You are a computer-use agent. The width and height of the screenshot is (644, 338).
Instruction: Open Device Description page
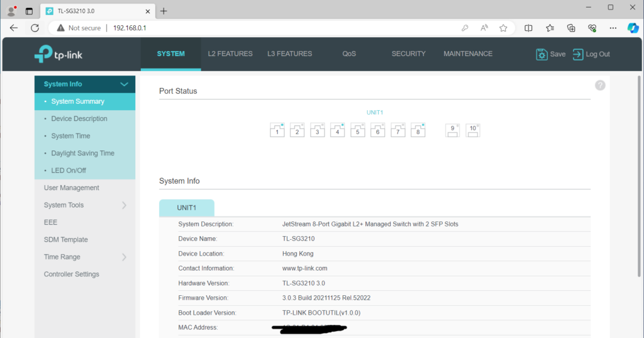click(85, 119)
